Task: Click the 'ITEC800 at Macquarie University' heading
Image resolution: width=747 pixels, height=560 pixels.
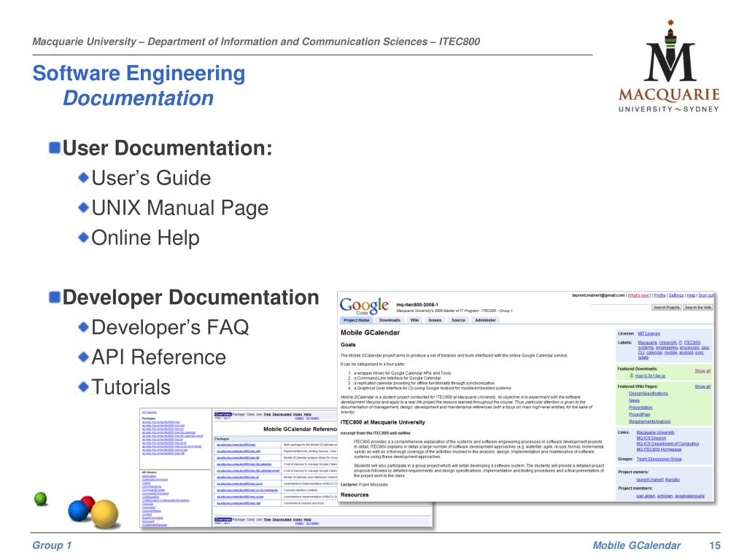Action: pyautogui.click(x=382, y=422)
